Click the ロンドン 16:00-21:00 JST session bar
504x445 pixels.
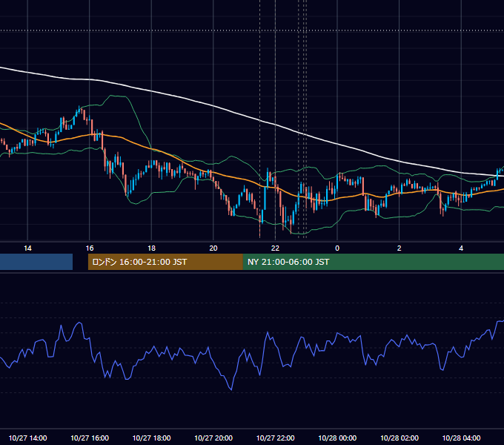(165, 262)
